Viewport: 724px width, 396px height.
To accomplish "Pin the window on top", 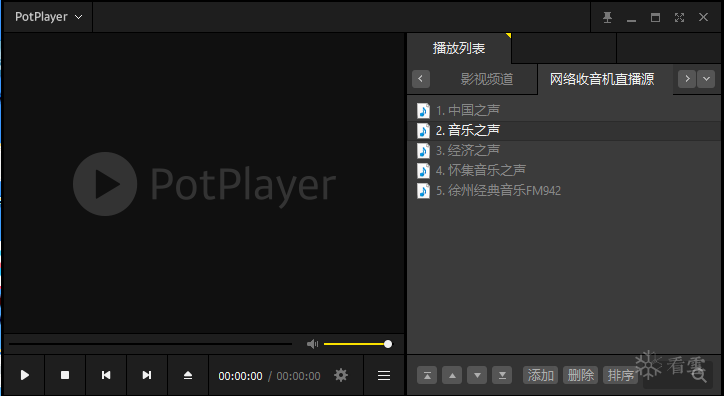I will 607,18.
